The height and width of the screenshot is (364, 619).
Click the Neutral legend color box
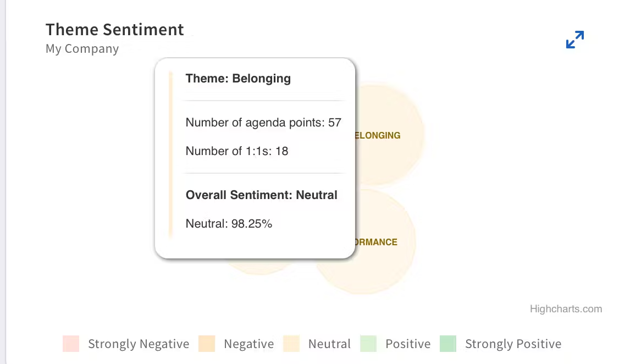[x=291, y=344]
